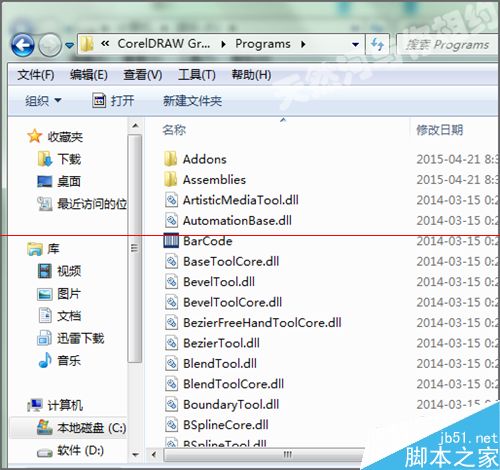This screenshot has height=470, width=500.
Task: Click the CorelDRAW Gr... breadcrumb segment
Action: point(164,44)
